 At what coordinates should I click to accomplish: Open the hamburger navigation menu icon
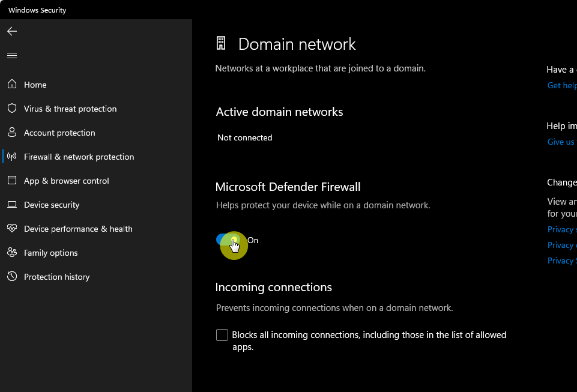[12, 56]
